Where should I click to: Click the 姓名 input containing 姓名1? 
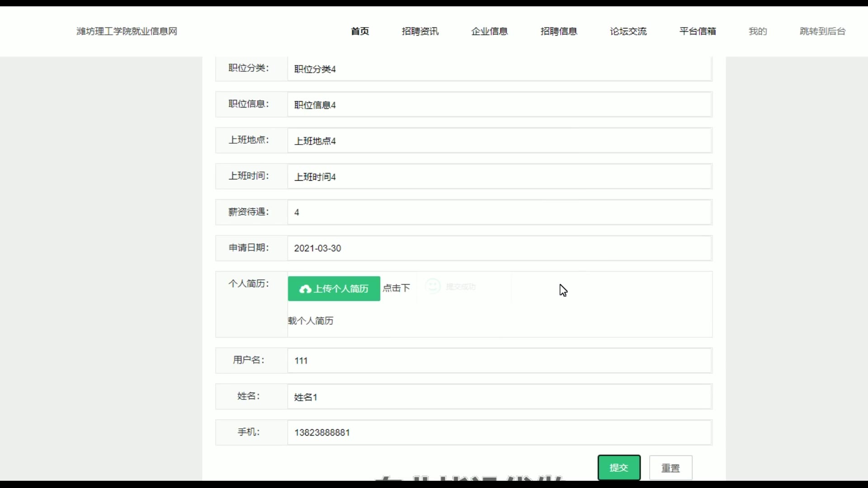(x=499, y=397)
